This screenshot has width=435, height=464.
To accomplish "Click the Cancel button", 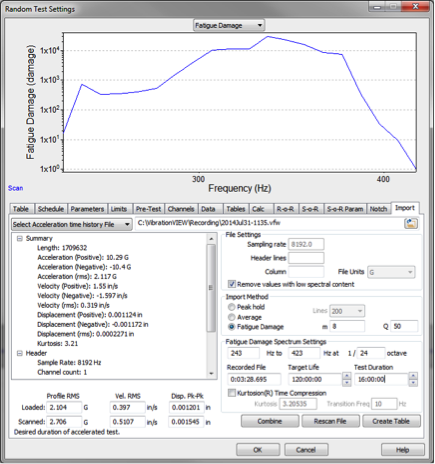I will point(306,450).
